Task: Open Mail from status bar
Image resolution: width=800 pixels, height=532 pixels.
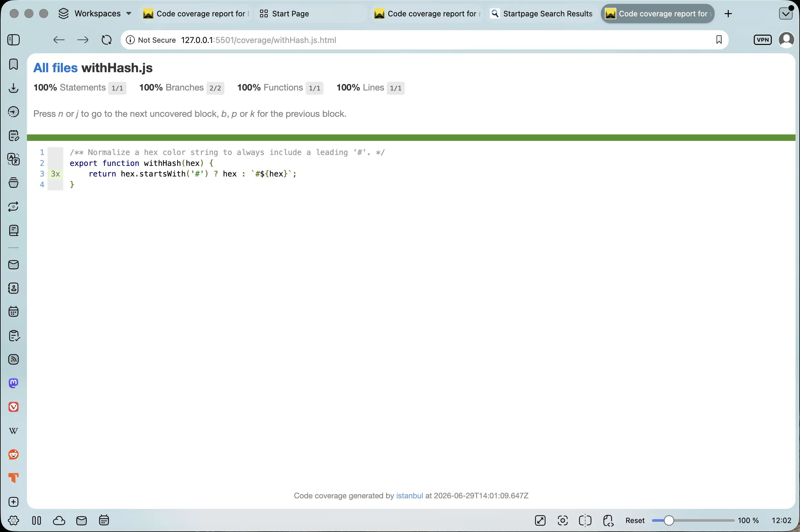Action: (x=82, y=520)
